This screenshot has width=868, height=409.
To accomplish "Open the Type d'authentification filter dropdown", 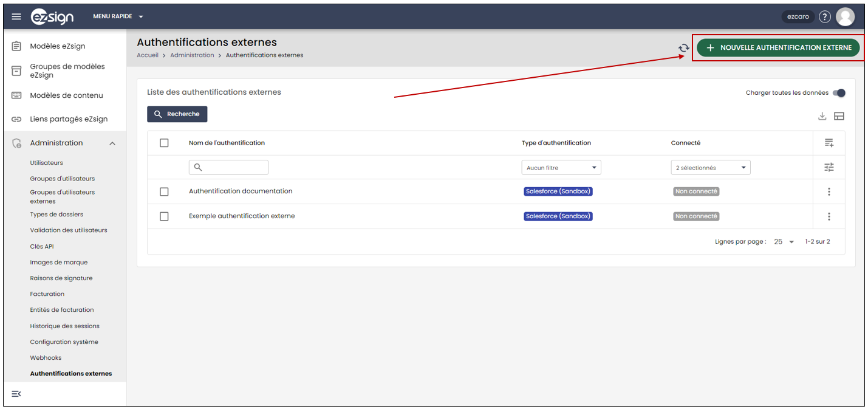I will tap(561, 168).
